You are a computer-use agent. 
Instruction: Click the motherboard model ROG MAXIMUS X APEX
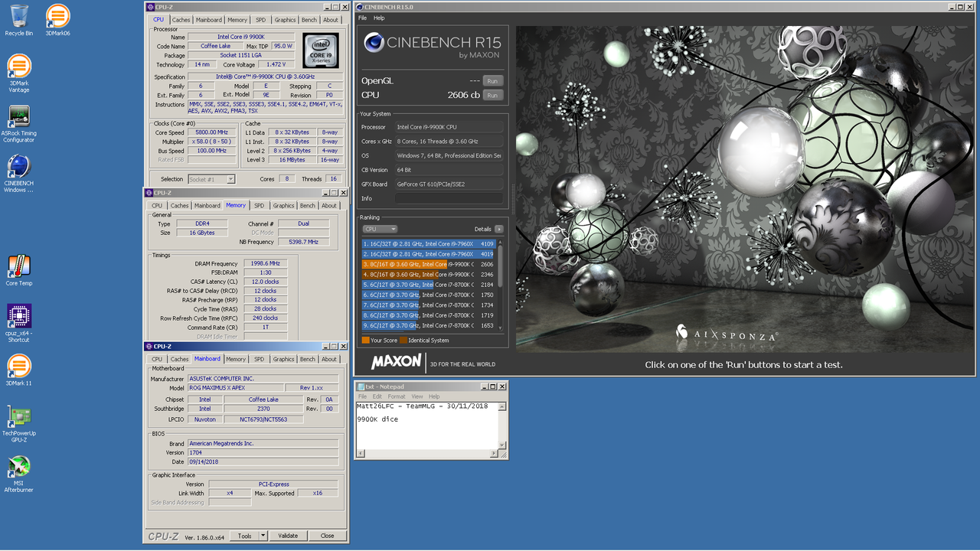(x=236, y=388)
